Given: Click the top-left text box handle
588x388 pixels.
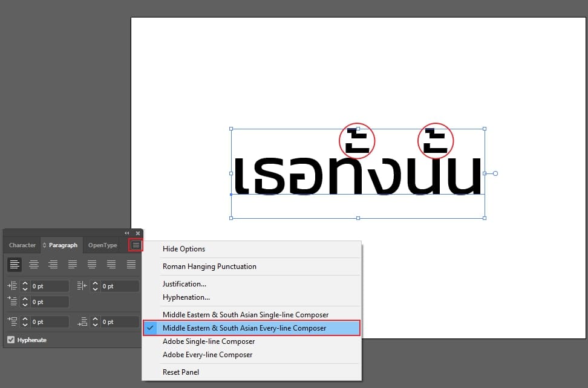Looking at the screenshot, I should tap(231, 129).
